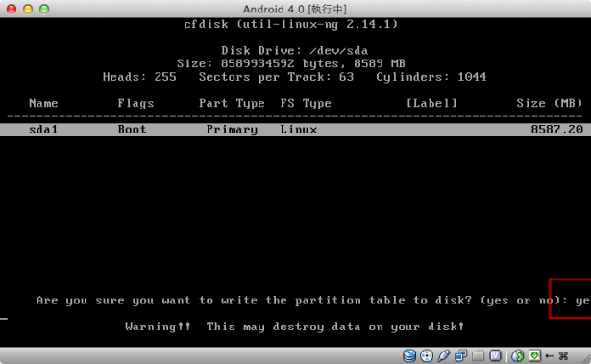
Task: Click the Flags column header
Action: (x=135, y=104)
